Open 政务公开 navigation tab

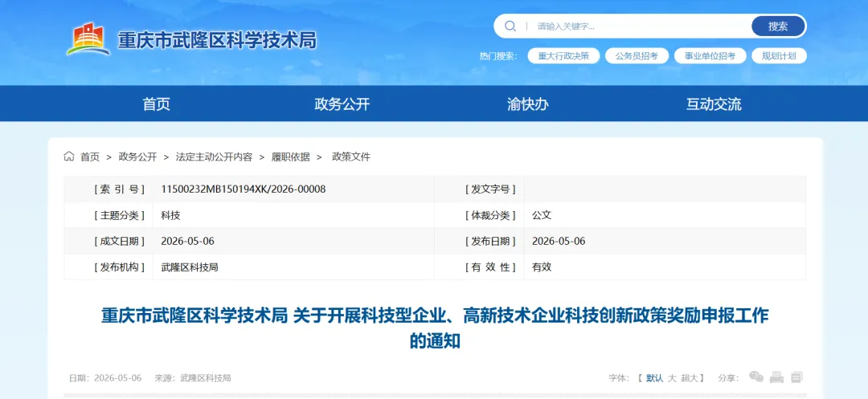click(342, 104)
